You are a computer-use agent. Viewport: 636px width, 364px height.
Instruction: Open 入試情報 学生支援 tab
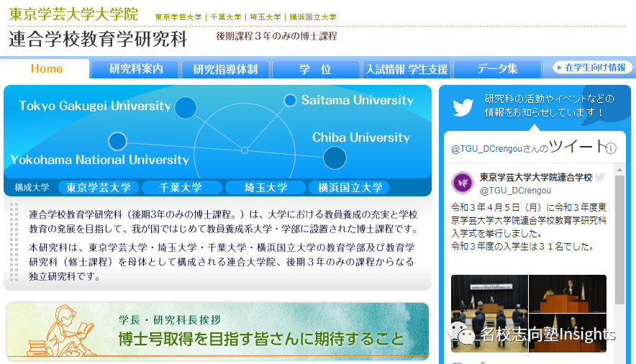coord(406,69)
